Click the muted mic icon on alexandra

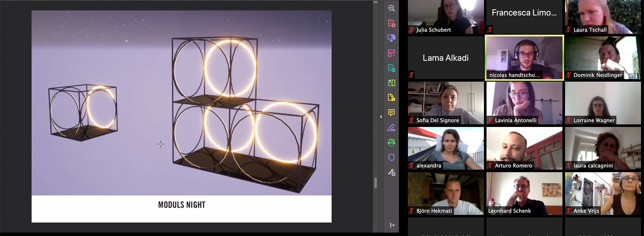click(x=412, y=166)
